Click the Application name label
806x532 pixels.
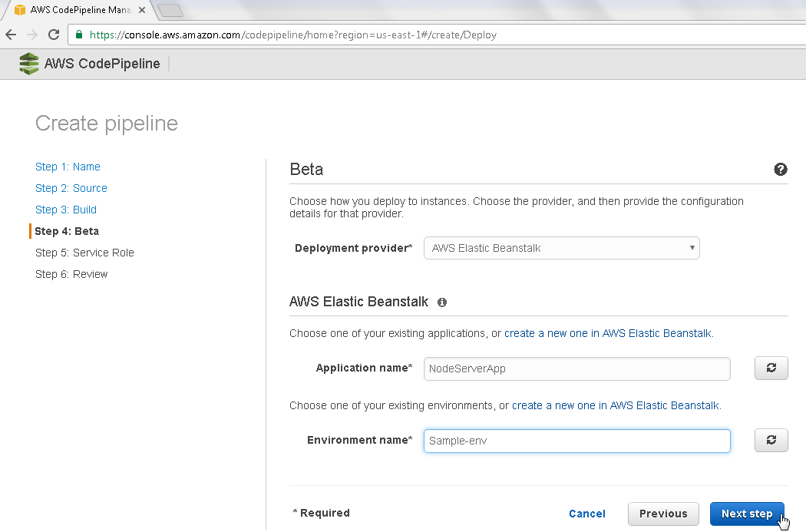pyautogui.click(x=364, y=368)
